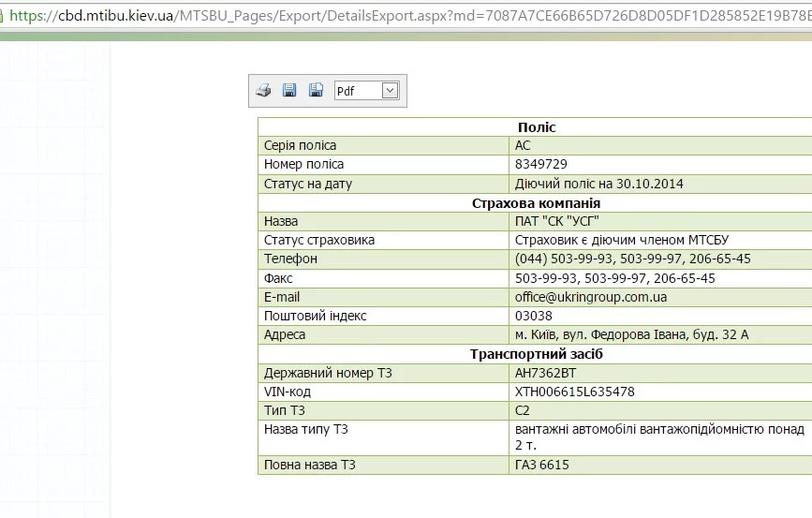Click status text 'Діючий поліс на 30.10.2014'
This screenshot has width=812, height=518.
click(598, 184)
